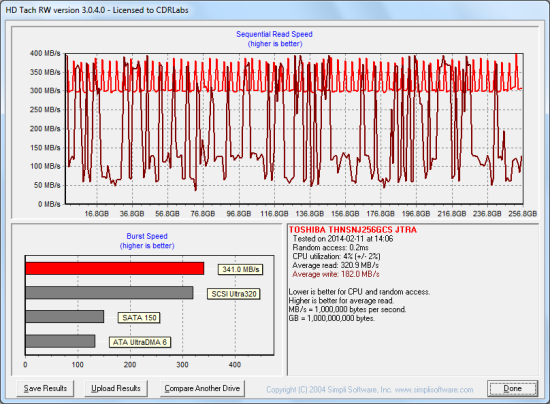Click the gray SATA 150 bar

[65, 317]
